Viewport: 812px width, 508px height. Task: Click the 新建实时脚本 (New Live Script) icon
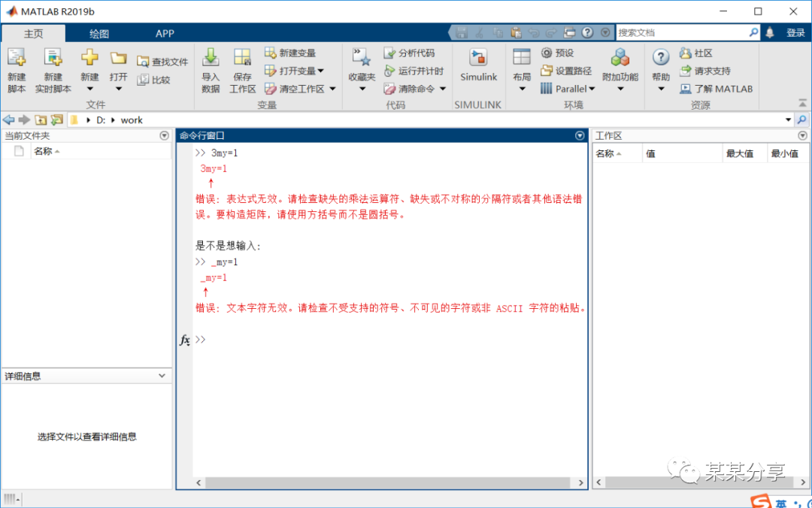(53, 58)
